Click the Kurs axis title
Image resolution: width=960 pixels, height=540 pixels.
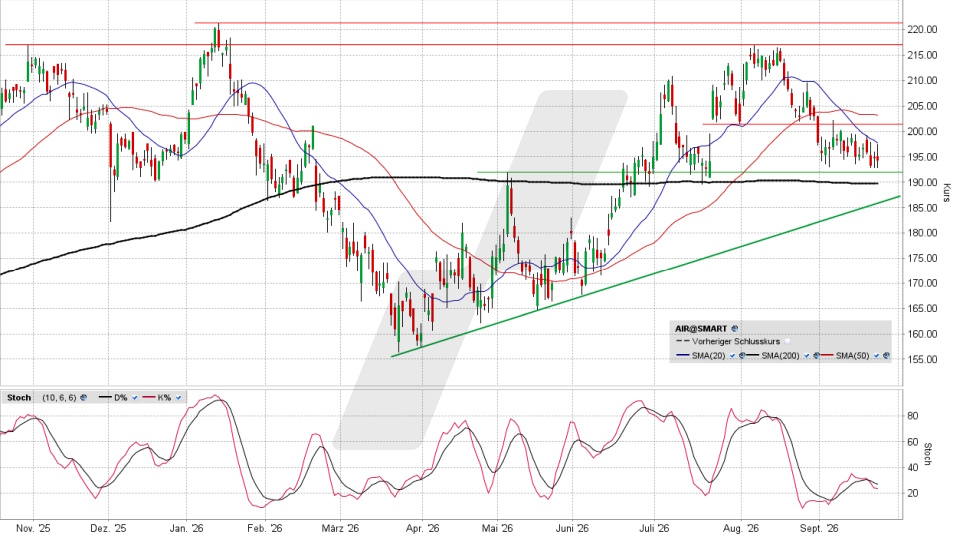(947, 193)
